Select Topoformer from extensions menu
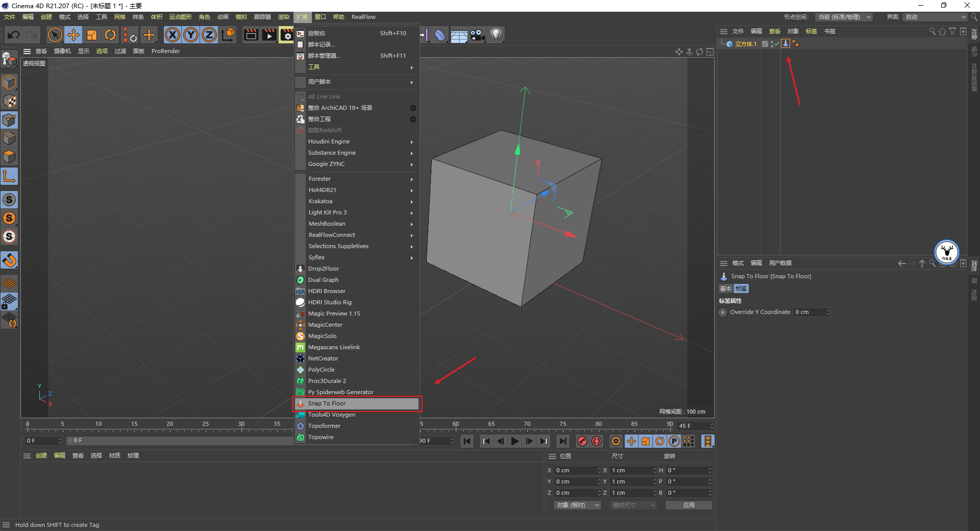Image resolution: width=980 pixels, height=531 pixels. click(357, 426)
